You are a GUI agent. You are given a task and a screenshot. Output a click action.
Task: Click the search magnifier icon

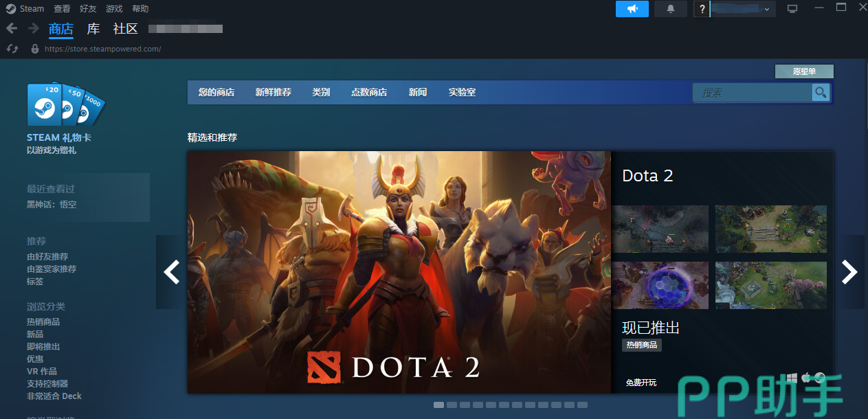pyautogui.click(x=821, y=92)
